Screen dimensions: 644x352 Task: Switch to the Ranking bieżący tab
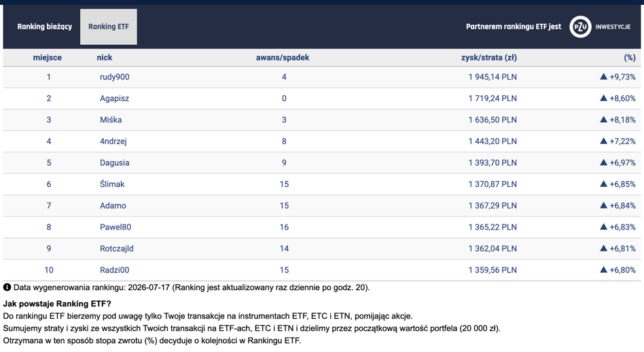(x=44, y=27)
